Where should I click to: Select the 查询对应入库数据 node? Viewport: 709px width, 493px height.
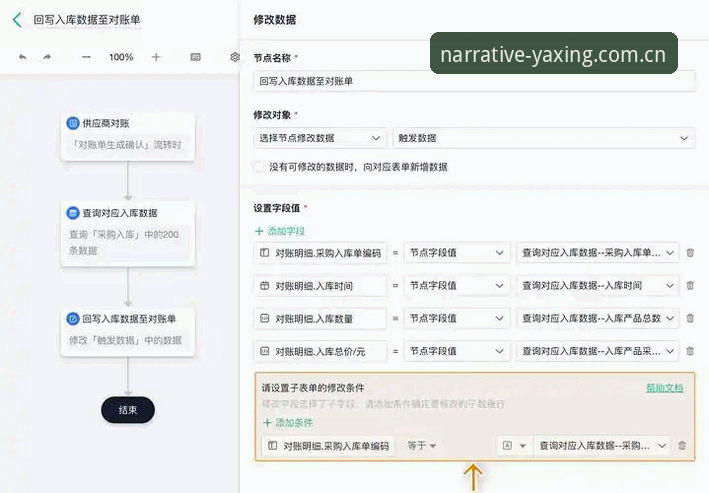(x=128, y=234)
